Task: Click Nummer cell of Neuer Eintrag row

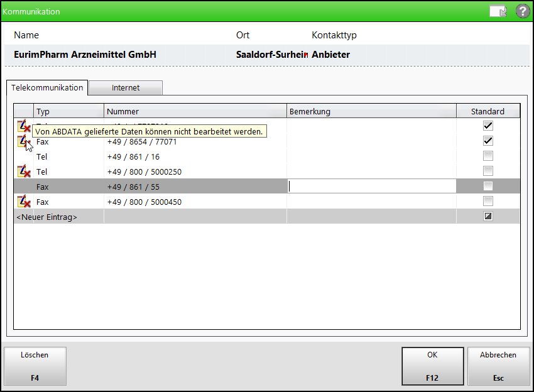Action: pos(195,217)
